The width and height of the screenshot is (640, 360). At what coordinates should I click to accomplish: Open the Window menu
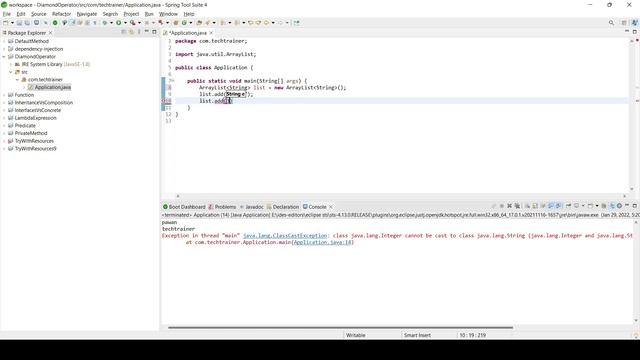(x=168, y=14)
